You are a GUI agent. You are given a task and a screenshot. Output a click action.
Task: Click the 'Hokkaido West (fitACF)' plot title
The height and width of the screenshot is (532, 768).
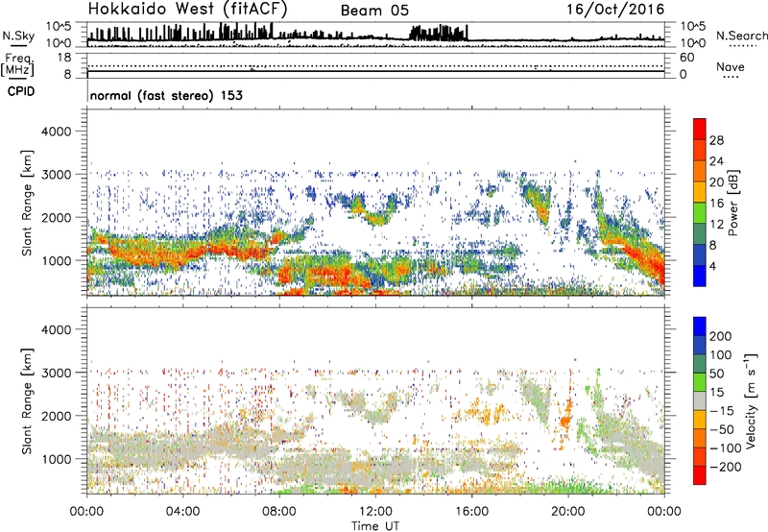(x=187, y=9)
